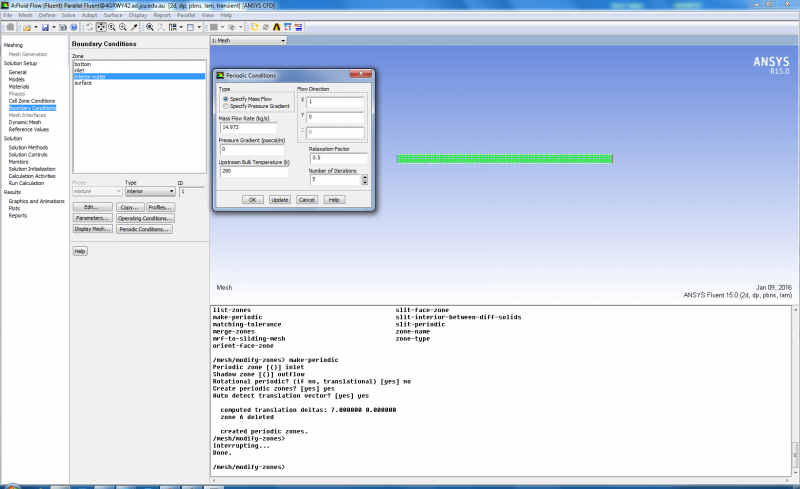800x489 pixels.
Task: Open dropdown arrow next to gray cube icon
Action: click(240, 28)
